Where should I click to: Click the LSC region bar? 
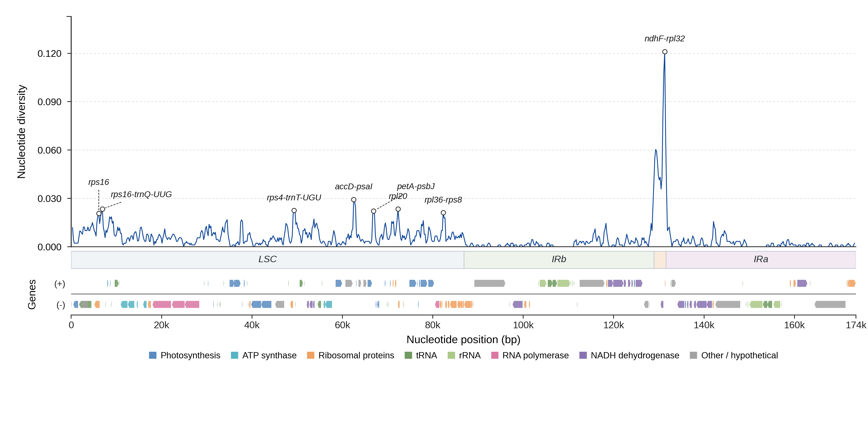tap(268, 260)
